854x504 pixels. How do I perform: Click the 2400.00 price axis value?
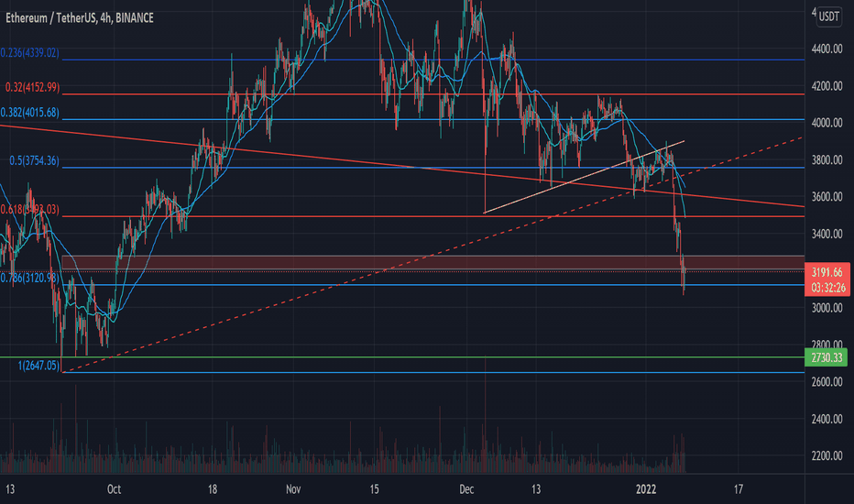pos(827,419)
